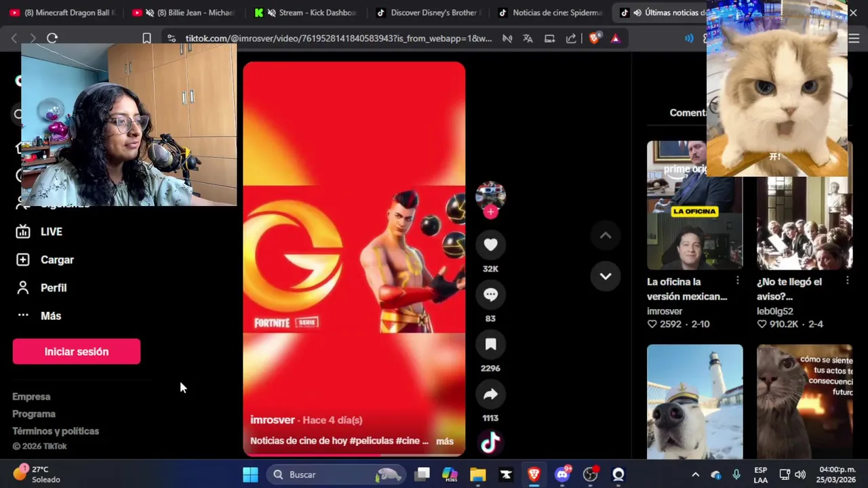Open options menu for ¿No te llegó video
Viewport: 868px width, 488px height.
tap(848, 281)
